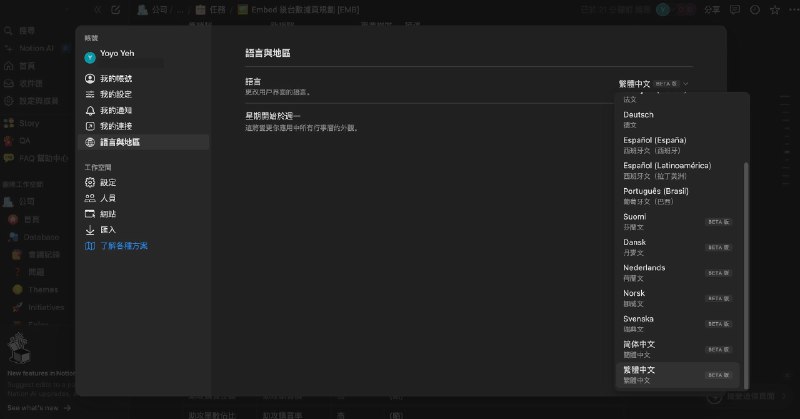Screen dimensions: 800x419
Task: Open 我的帳號 account settings
Action: (x=143, y=79)
